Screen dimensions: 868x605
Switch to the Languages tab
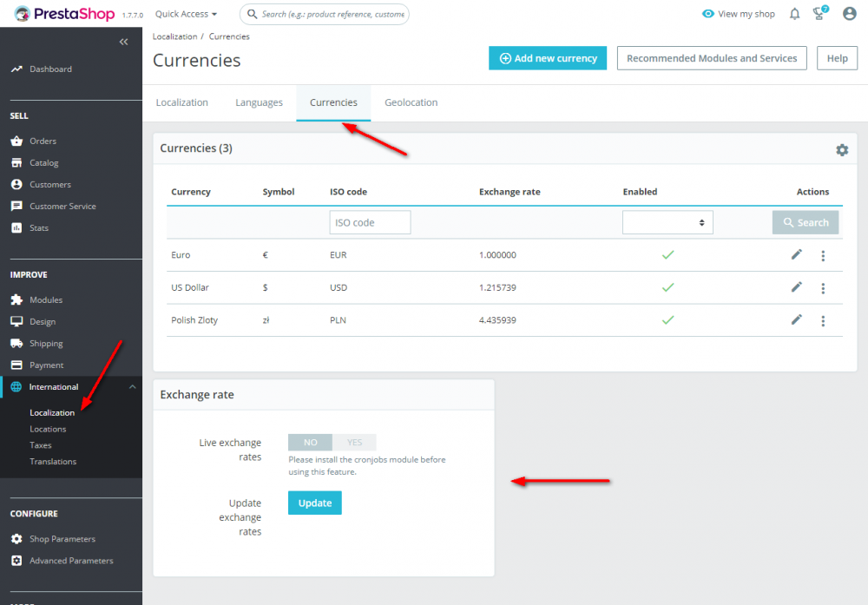[259, 102]
